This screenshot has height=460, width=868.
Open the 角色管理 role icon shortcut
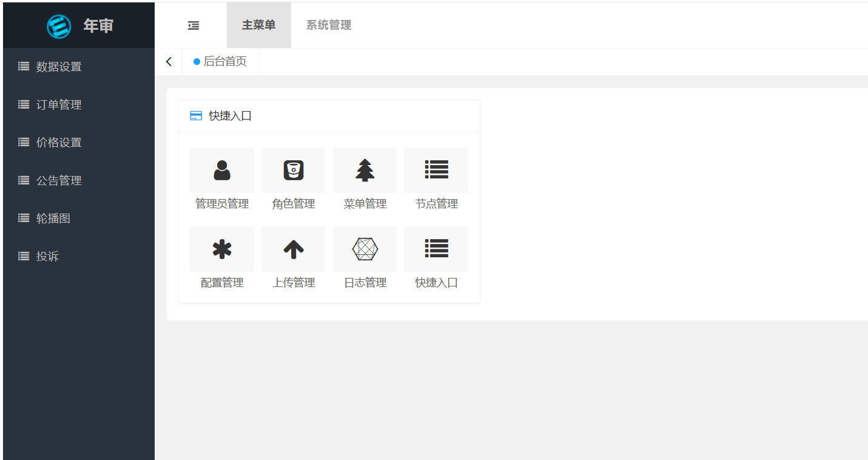click(294, 171)
